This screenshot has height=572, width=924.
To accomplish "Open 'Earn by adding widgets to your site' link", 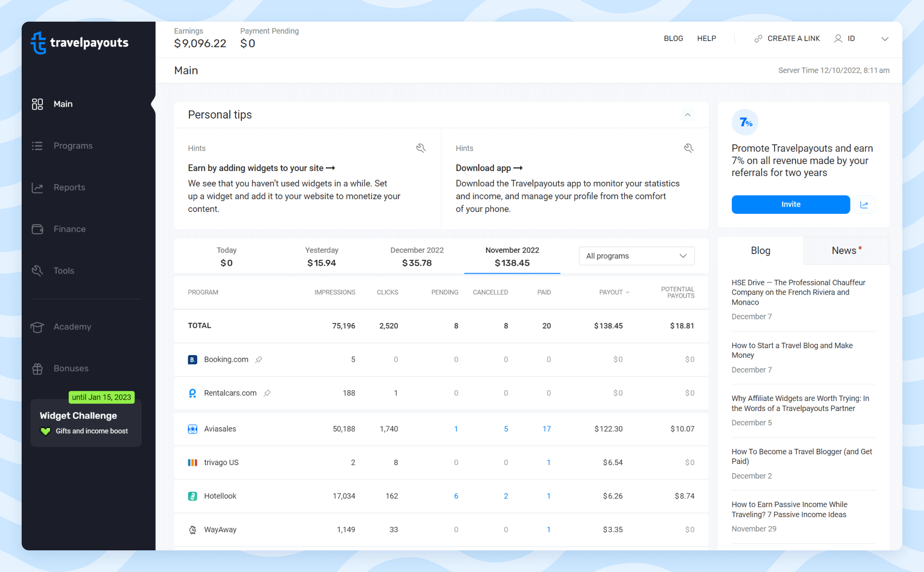I will pyautogui.click(x=261, y=168).
